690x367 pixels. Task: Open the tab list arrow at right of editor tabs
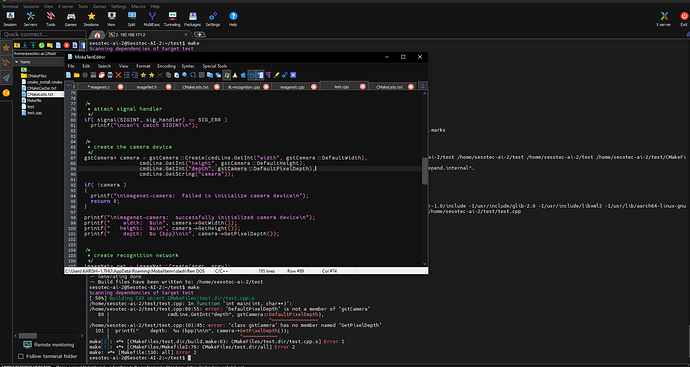(x=423, y=86)
